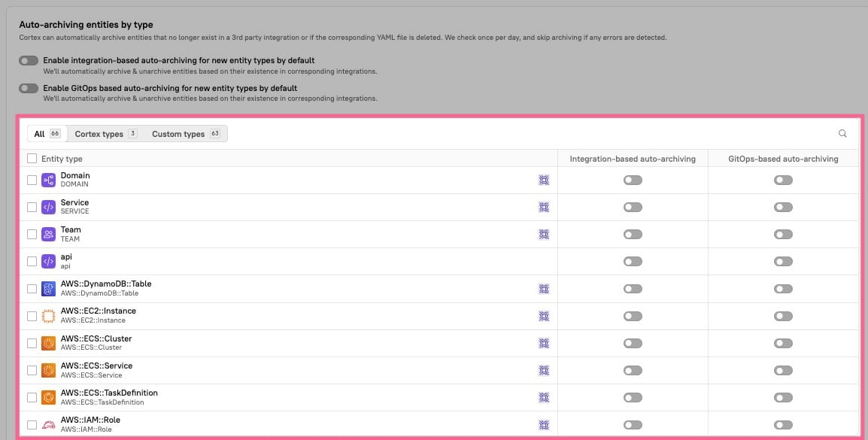Check the AWS::IAM::Role row checkbox
The width and height of the screenshot is (868, 440).
(x=32, y=424)
